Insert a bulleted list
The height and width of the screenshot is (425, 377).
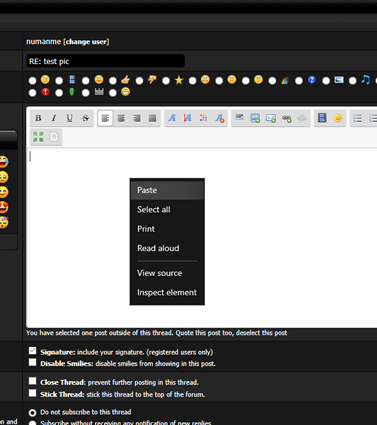click(358, 118)
